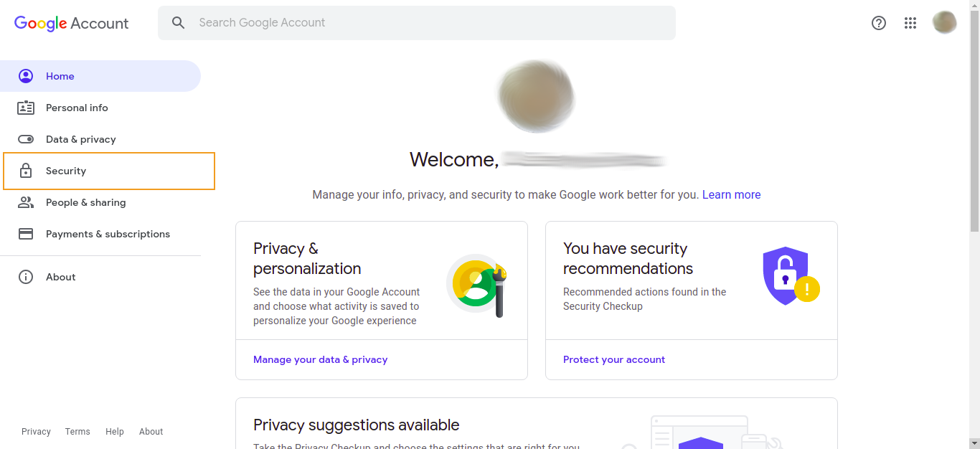Select the Payments & subscriptions card icon
The width and height of the screenshot is (980, 449).
26,234
